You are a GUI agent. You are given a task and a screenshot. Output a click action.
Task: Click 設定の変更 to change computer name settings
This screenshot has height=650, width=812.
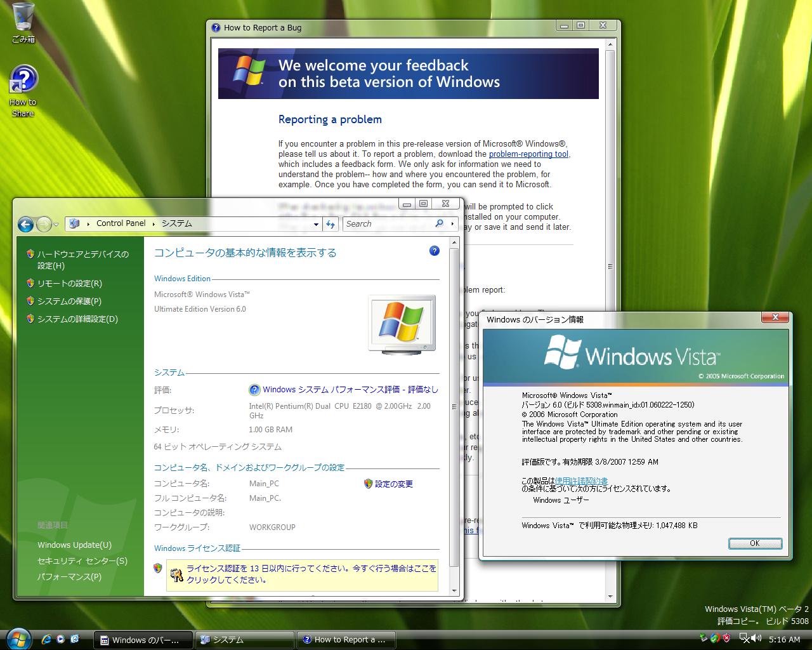pyautogui.click(x=394, y=484)
